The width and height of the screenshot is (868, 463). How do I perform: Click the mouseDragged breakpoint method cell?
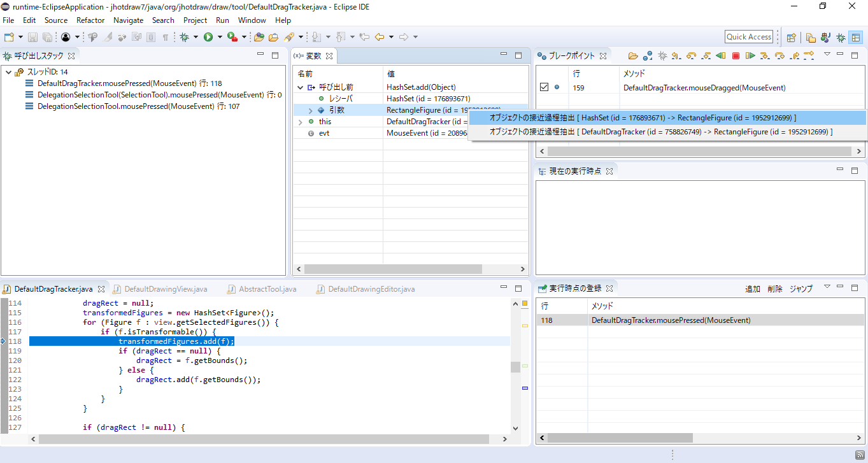coord(704,87)
